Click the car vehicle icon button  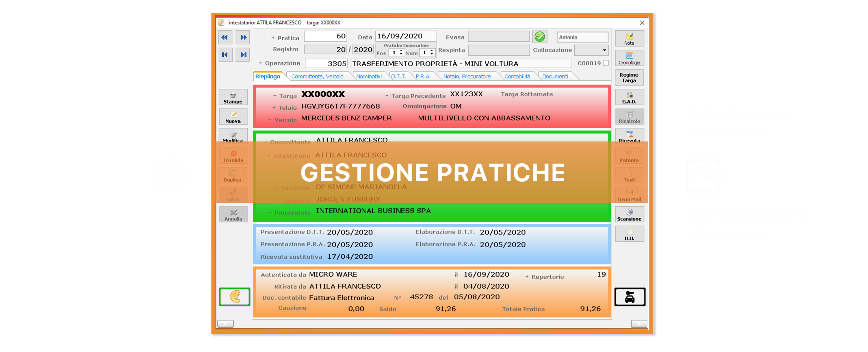[630, 297]
